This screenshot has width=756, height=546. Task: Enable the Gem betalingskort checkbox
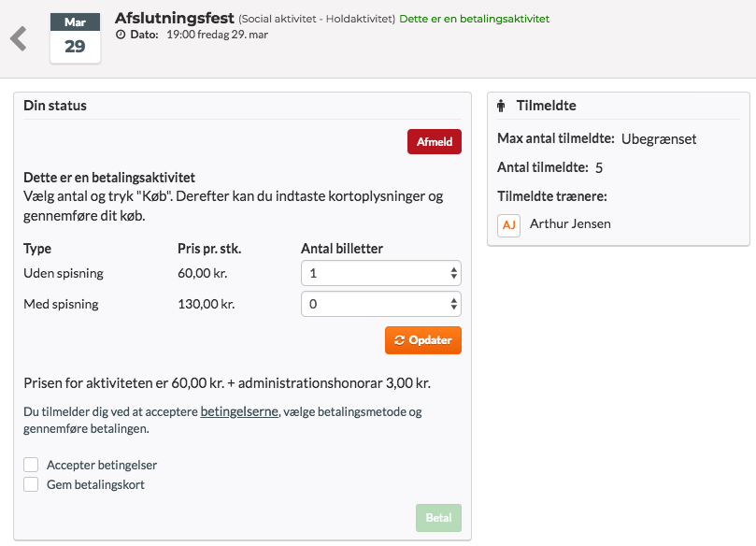pyautogui.click(x=31, y=484)
